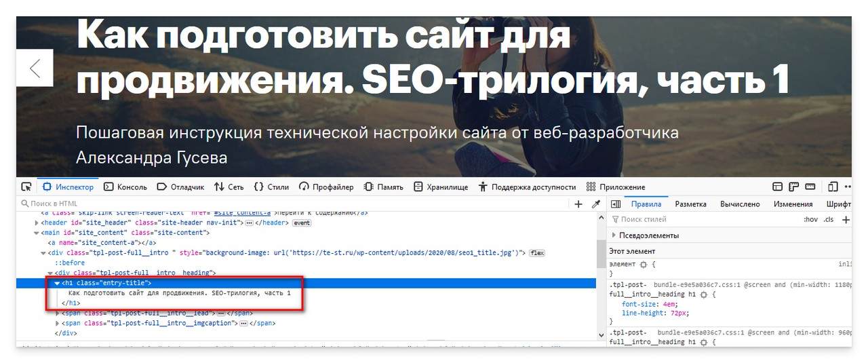Go back using the left arrow button
Screen dimensions: 868x363
pos(35,68)
